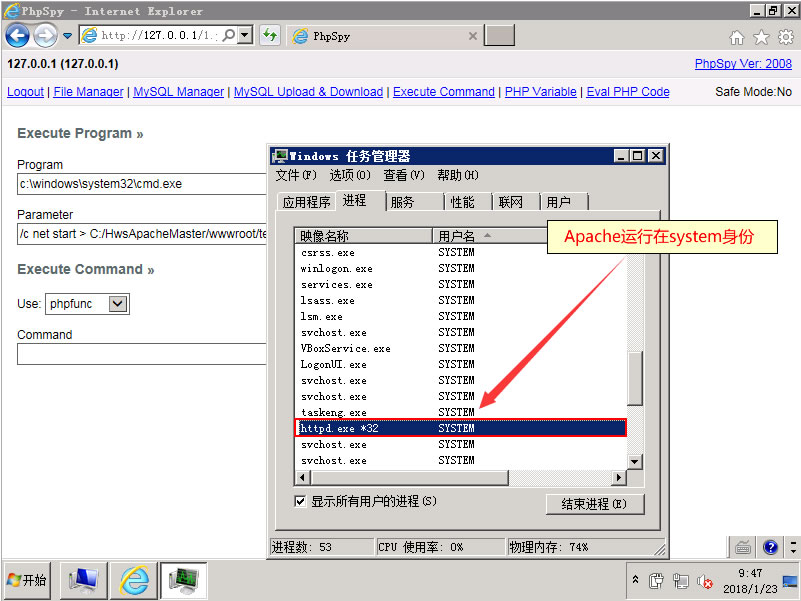
Task: Click the process list vertical scrollbar thumb
Action: [634, 377]
